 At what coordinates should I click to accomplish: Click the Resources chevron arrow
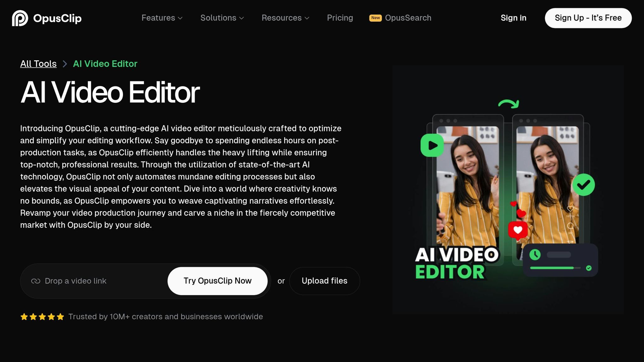click(307, 18)
